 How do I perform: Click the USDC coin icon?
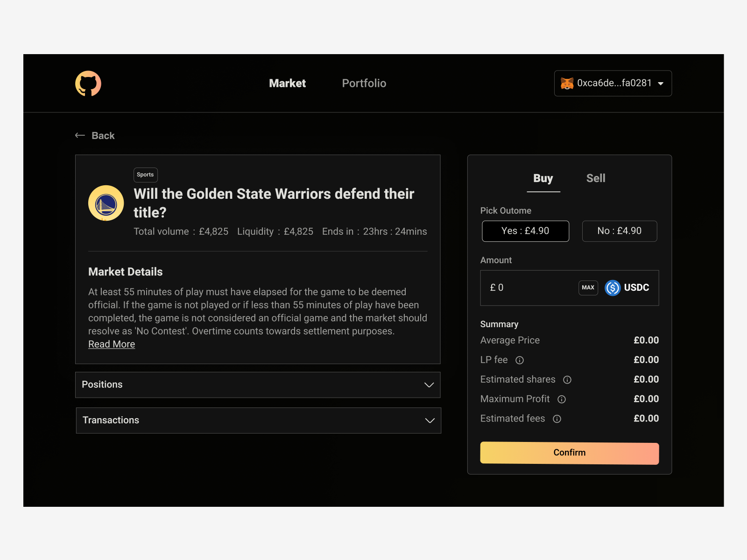[613, 288]
